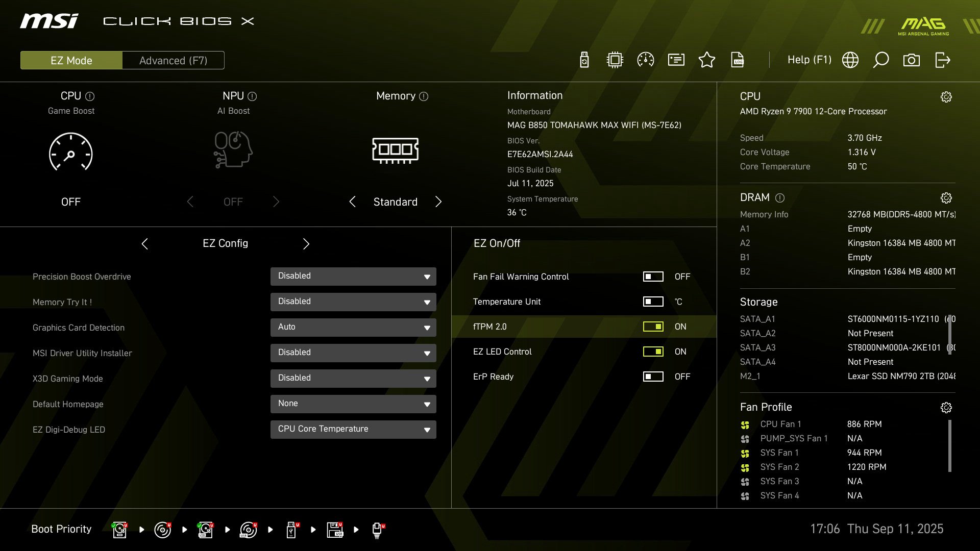Take a screenshot with camera icon

(912, 60)
